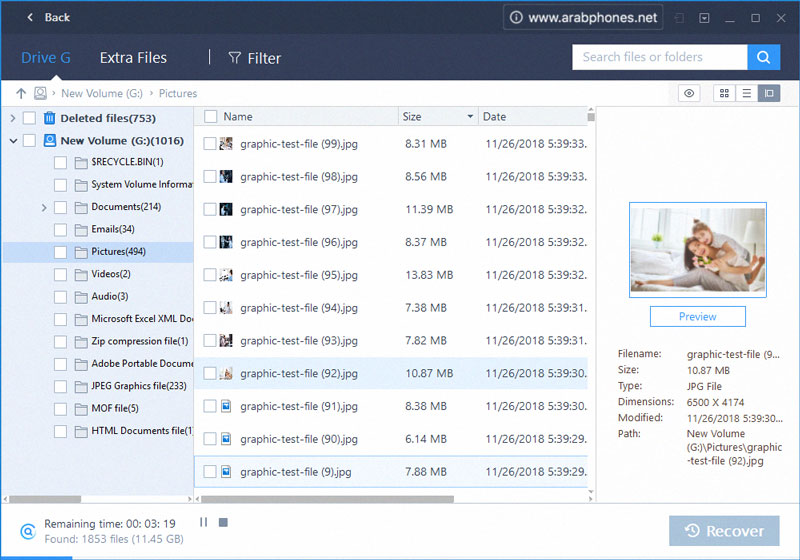This screenshot has height=560, width=800.
Task: Click the Videos(2) folder icon
Action: coord(81,275)
